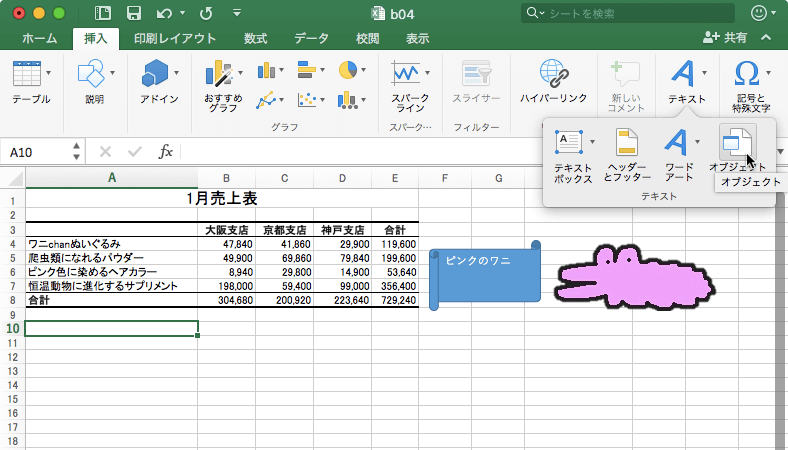Viewport: 788px width, 450px height.
Task: Confirm entry with the checkmark formula bar icon
Action: click(134, 151)
